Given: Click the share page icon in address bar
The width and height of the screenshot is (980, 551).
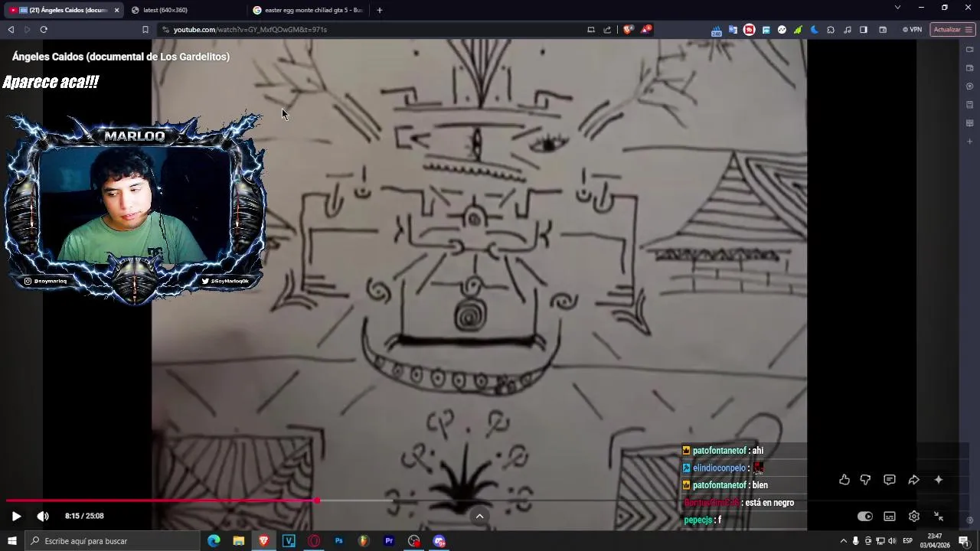Looking at the screenshot, I should (607, 30).
